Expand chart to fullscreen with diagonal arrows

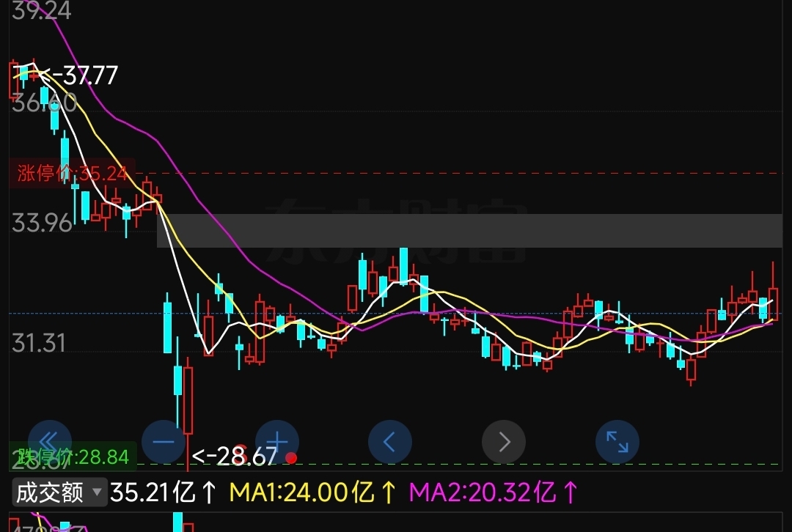click(617, 442)
